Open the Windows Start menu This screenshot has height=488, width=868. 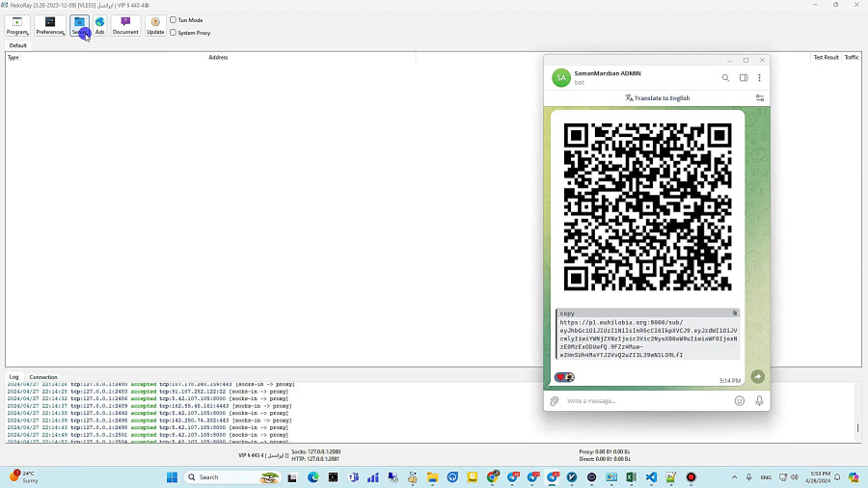click(x=172, y=477)
